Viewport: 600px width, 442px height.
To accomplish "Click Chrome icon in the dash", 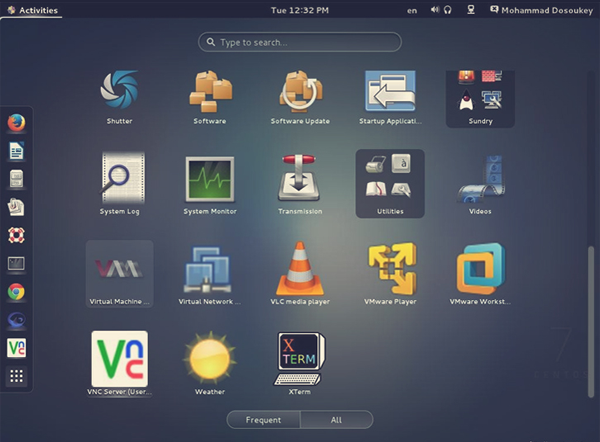I will click(16, 292).
